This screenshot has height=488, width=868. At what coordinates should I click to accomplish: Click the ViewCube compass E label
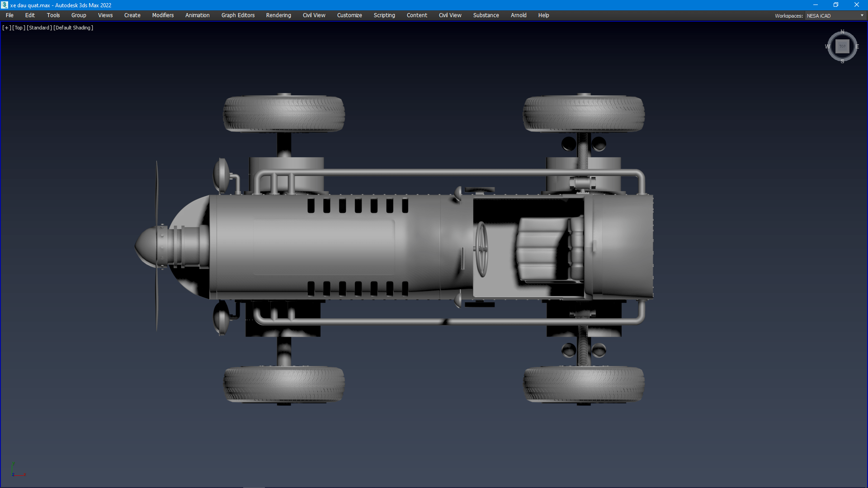(x=857, y=47)
